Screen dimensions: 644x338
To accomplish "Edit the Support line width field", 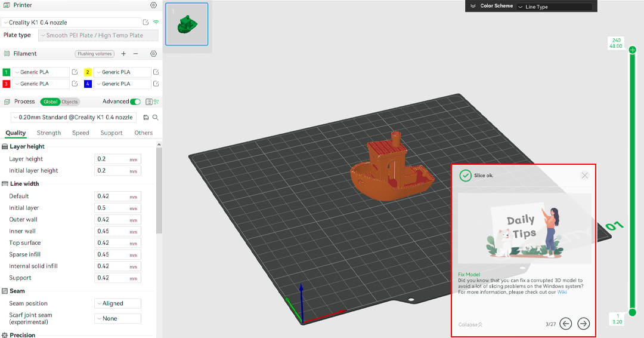I will click(118, 278).
